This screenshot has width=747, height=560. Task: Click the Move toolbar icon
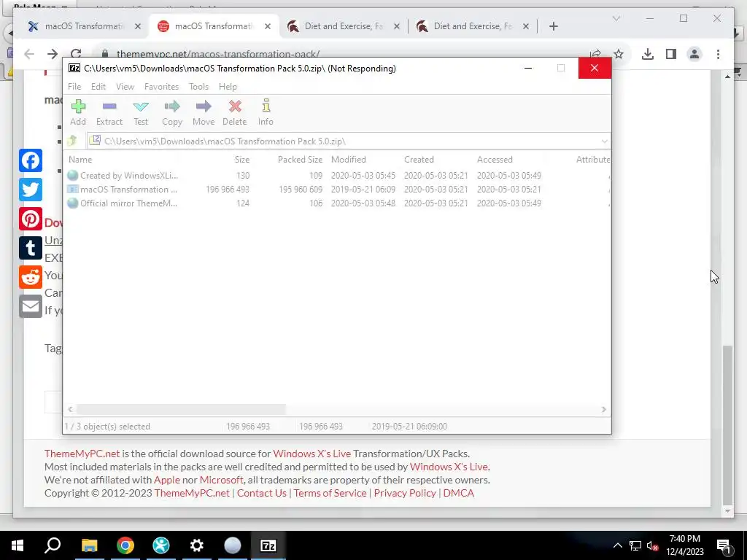pyautogui.click(x=204, y=112)
